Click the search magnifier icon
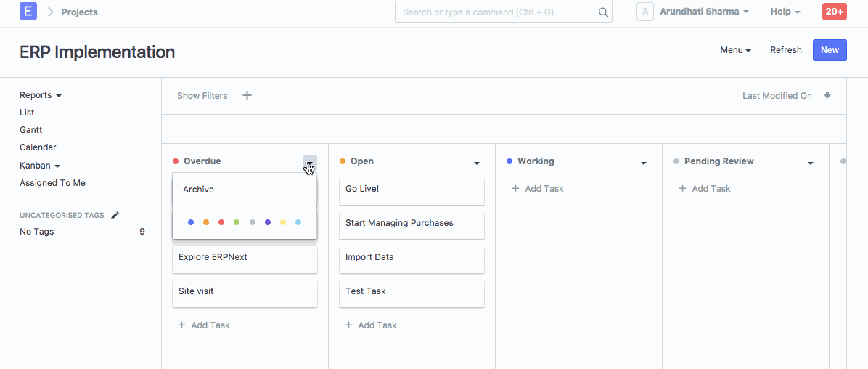The height and width of the screenshot is (369, 868). (603, 12)
